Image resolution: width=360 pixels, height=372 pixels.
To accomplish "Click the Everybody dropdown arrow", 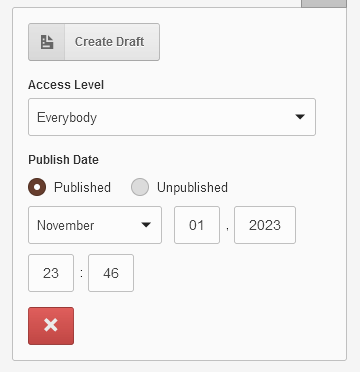I will [x=300, y=117].
